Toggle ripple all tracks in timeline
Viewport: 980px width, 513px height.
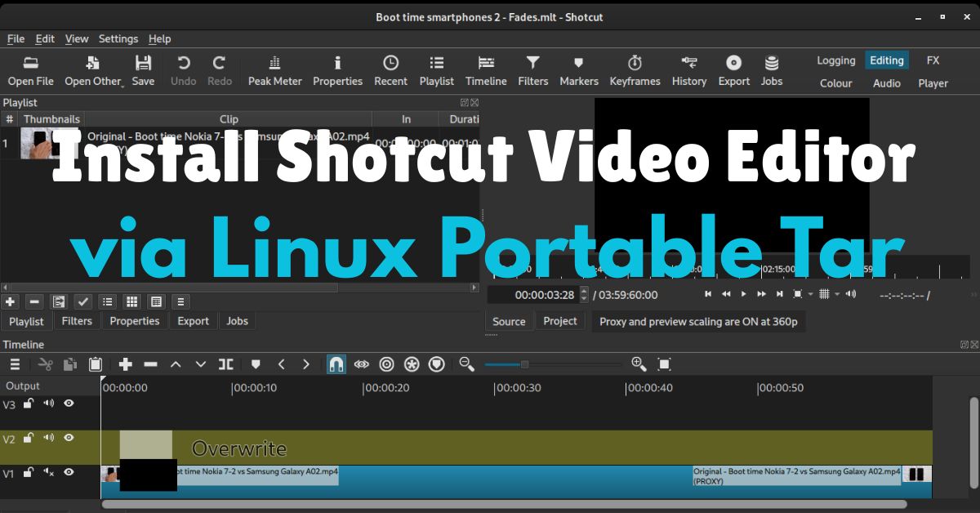coord(412,364)
